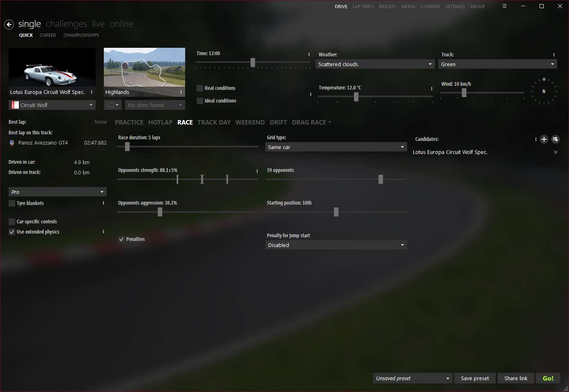Open the Pro assists dropdown
569x392 pixels.
(57, 192)
